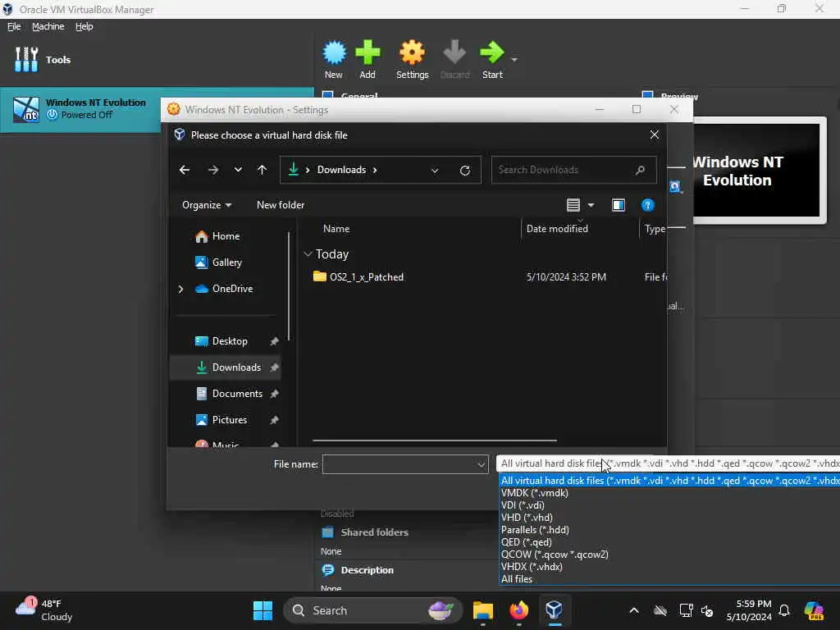Viewport: 840px width, 630px height.
Task: Open VirtualBox Settings gear in toolbar
Action: point(412,52)
